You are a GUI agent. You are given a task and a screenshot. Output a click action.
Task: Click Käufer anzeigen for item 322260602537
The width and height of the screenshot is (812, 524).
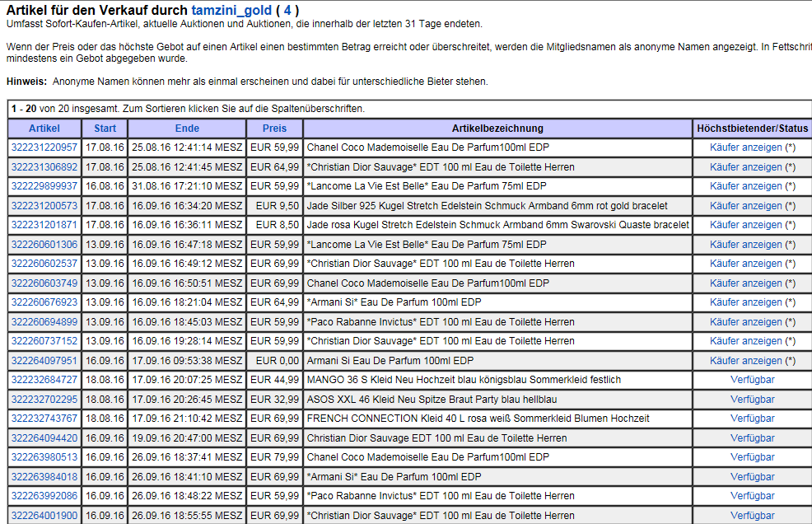click(x=746, y=264)
